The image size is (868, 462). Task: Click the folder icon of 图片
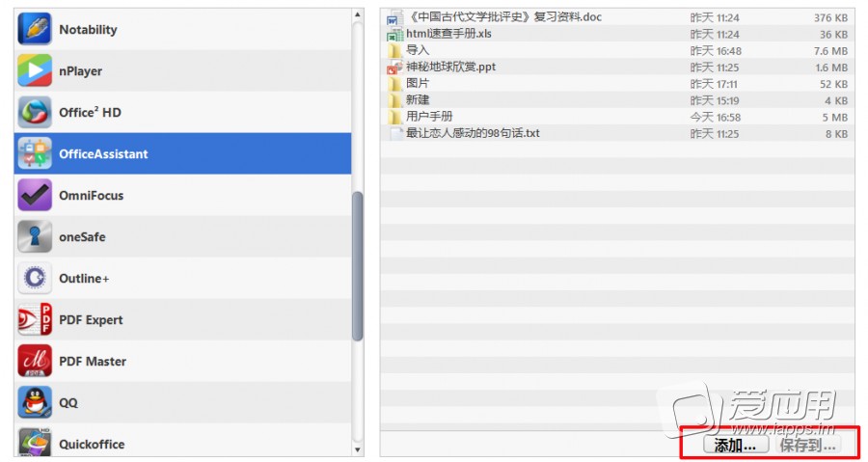click(x=394, y=84)
